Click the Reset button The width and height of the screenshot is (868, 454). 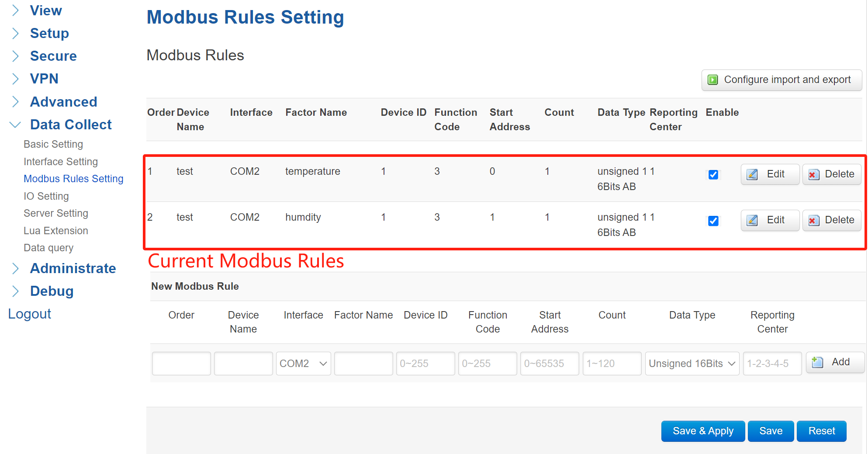(821, 431)
